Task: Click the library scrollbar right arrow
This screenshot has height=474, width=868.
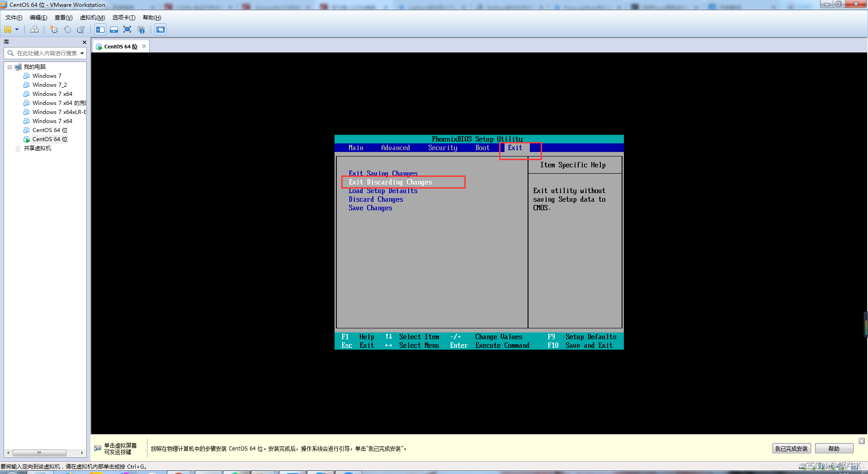Action: pos(82,453)
